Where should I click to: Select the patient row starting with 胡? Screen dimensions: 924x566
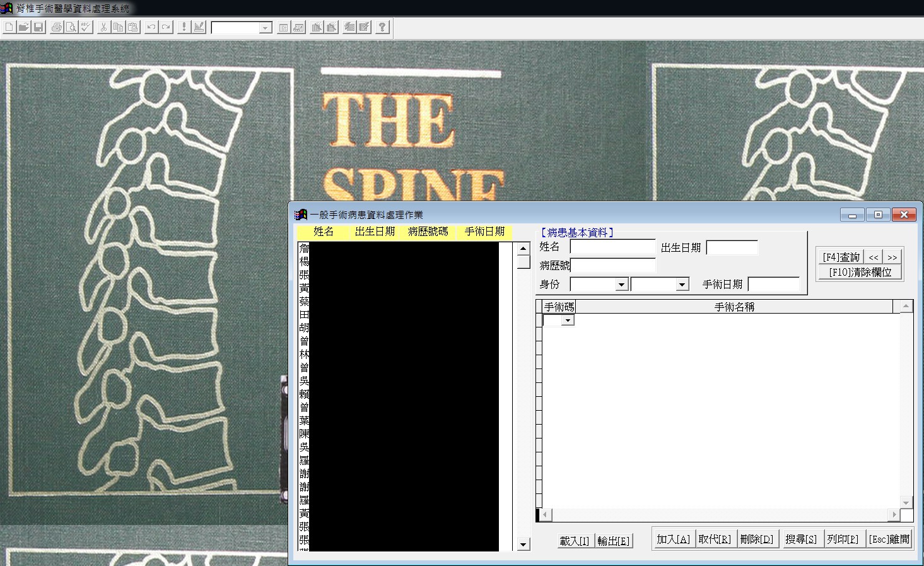[x=405, y=328]
